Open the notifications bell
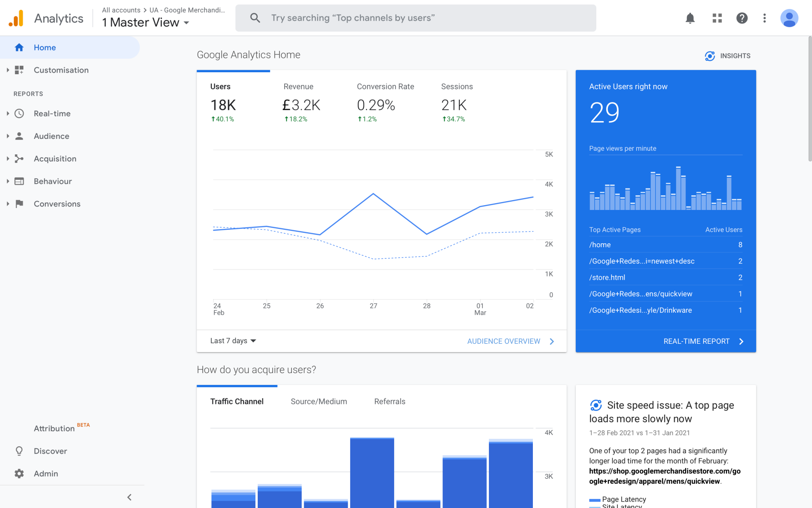812x508 pixels. (x=690, y=18)
